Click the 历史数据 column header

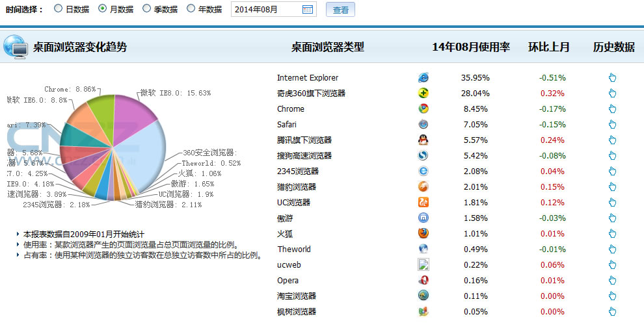pos(613,47)
